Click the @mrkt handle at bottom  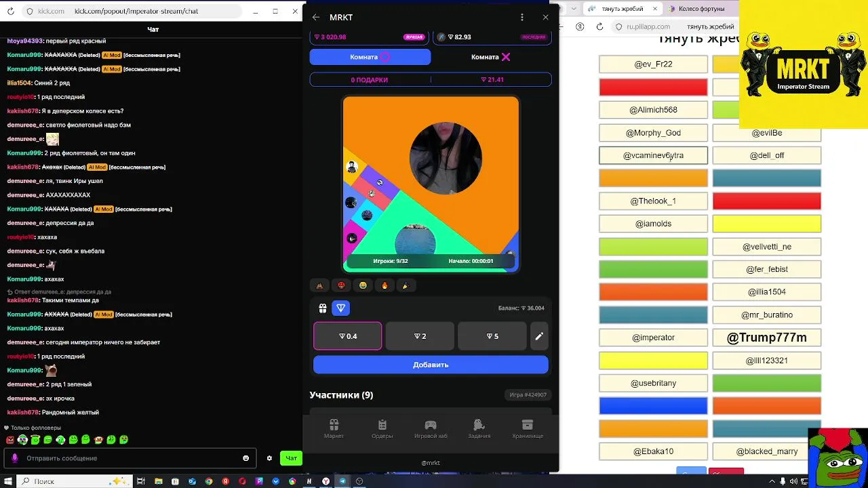tap(431, 463)
